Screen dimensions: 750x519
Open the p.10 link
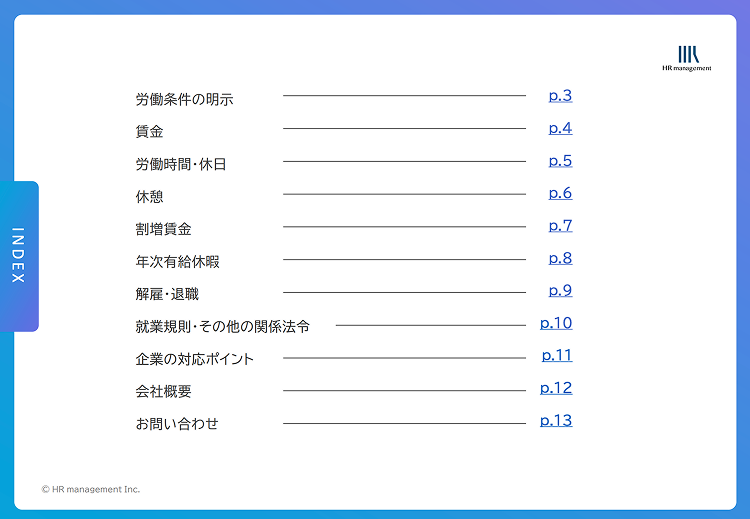click(556, 324)
